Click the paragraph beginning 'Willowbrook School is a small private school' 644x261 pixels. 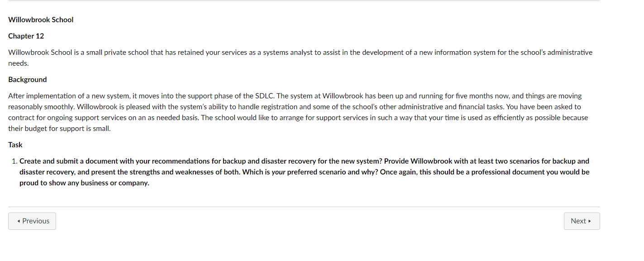(299, 52)
